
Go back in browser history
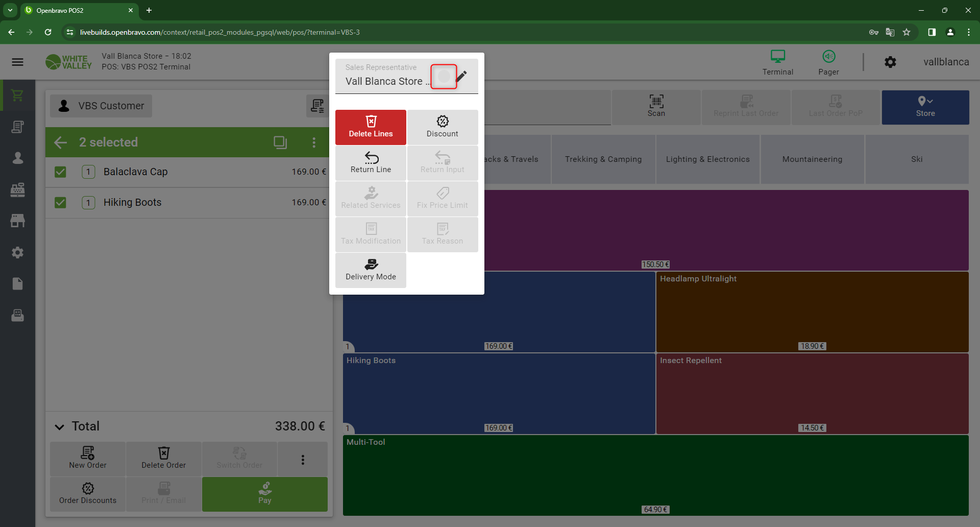coord(11,32)
